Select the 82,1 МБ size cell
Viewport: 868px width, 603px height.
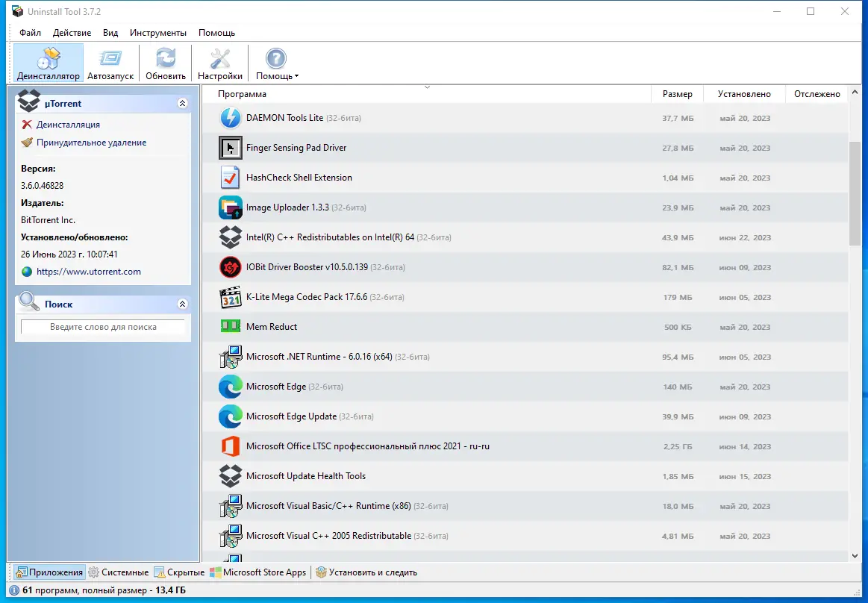coord(678,267)
